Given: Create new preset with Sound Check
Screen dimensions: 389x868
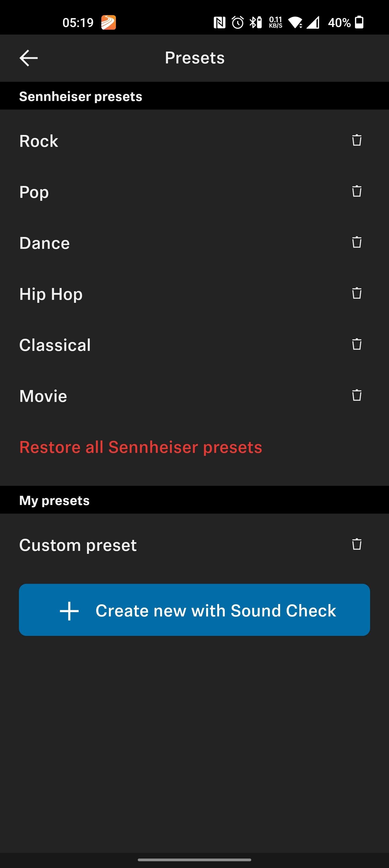Looking at the screenshot, I should pyautogui.click(x=216, y=610).
